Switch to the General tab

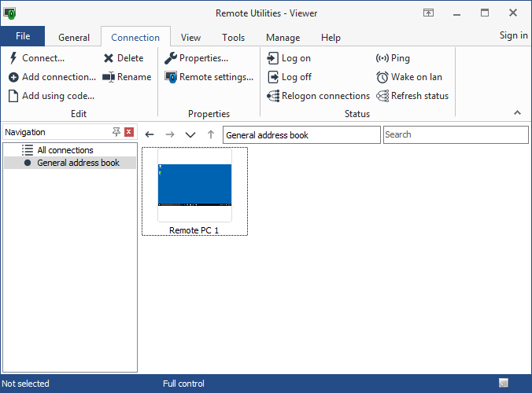[x=74, y=37]
